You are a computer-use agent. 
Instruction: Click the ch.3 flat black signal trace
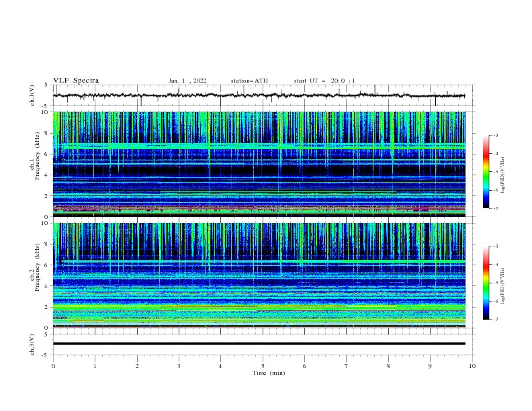pyautogui.click(x=259, y=344)
